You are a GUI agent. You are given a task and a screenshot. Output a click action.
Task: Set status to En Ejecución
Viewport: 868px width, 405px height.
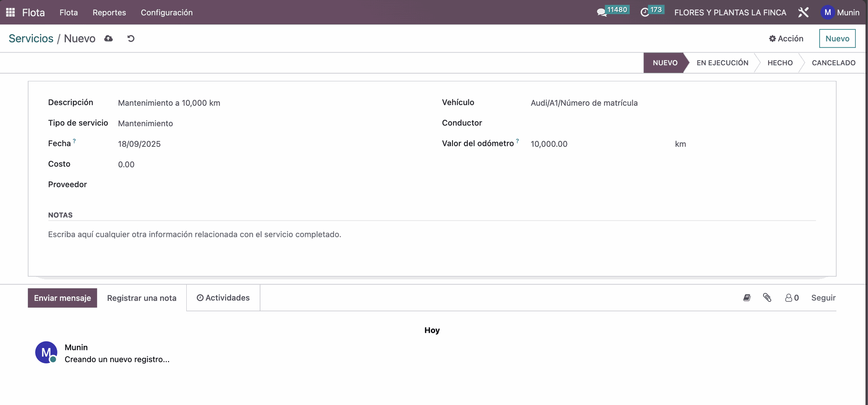[722, 63]
